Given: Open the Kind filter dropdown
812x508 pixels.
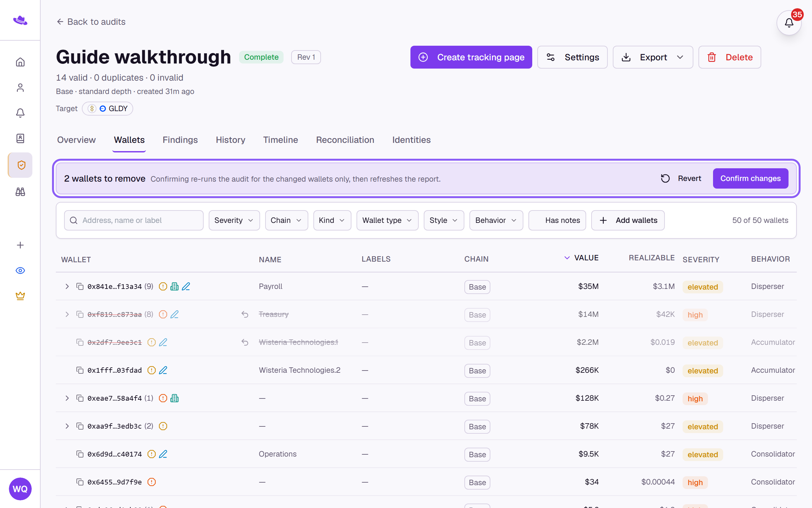Looking at the screenshot, I should point(332,220).
